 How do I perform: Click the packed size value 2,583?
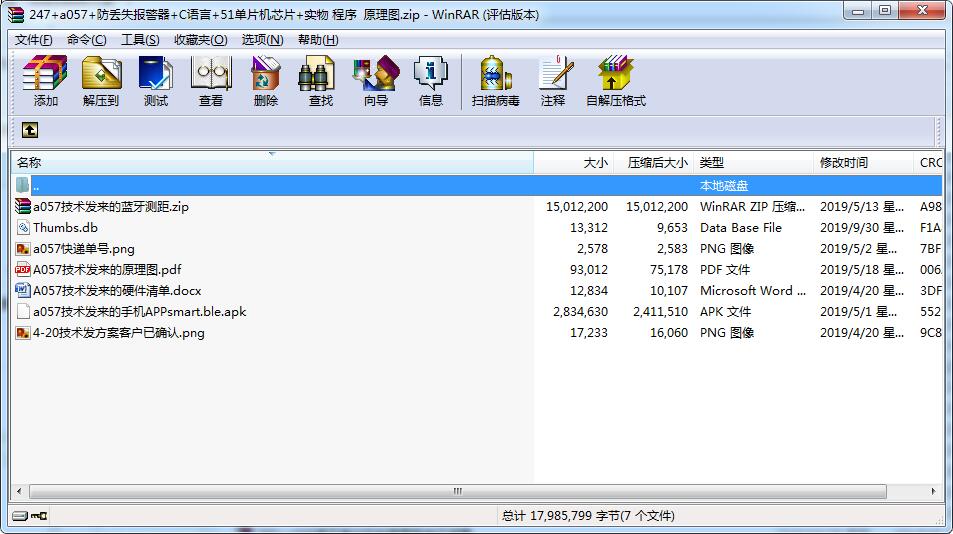pos(672,248)
